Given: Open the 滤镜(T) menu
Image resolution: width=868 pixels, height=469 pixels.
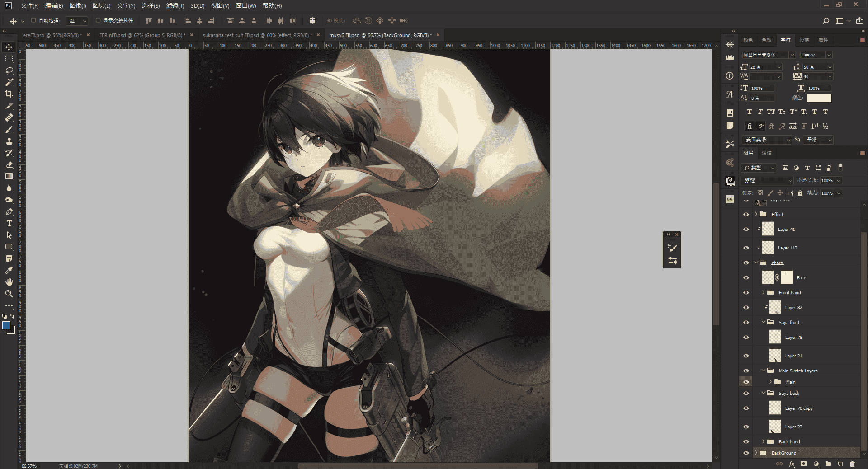Looking at the screenshot, I should tap(175, 5).
